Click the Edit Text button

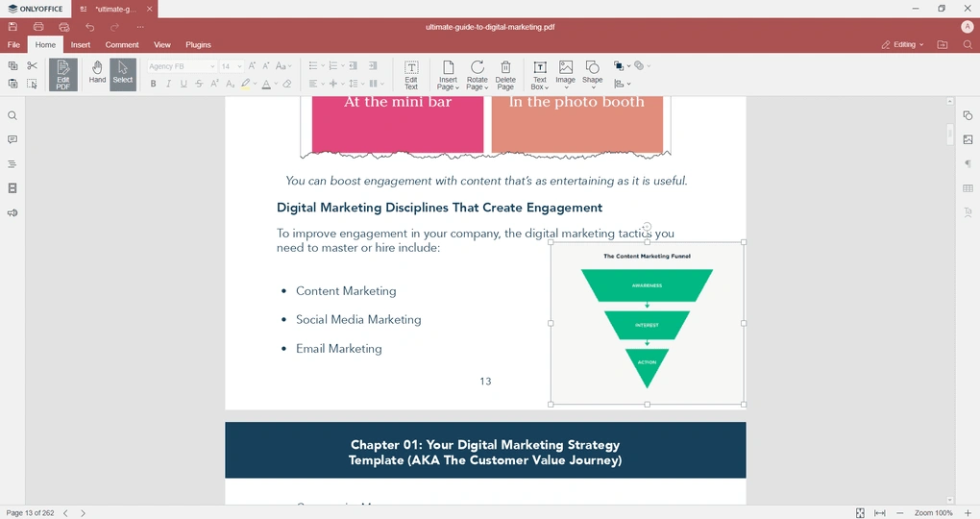411,75
